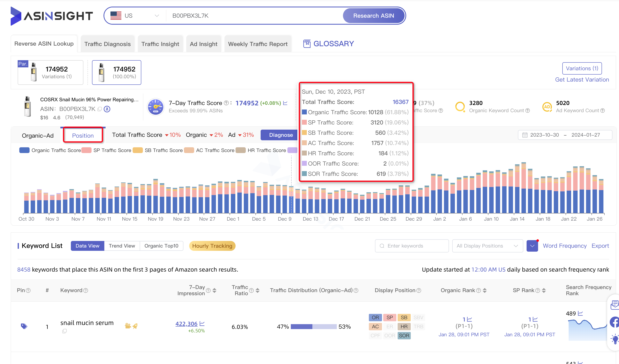Open the 422,306 impression link
Screen dimensions: 619x364
186,324
